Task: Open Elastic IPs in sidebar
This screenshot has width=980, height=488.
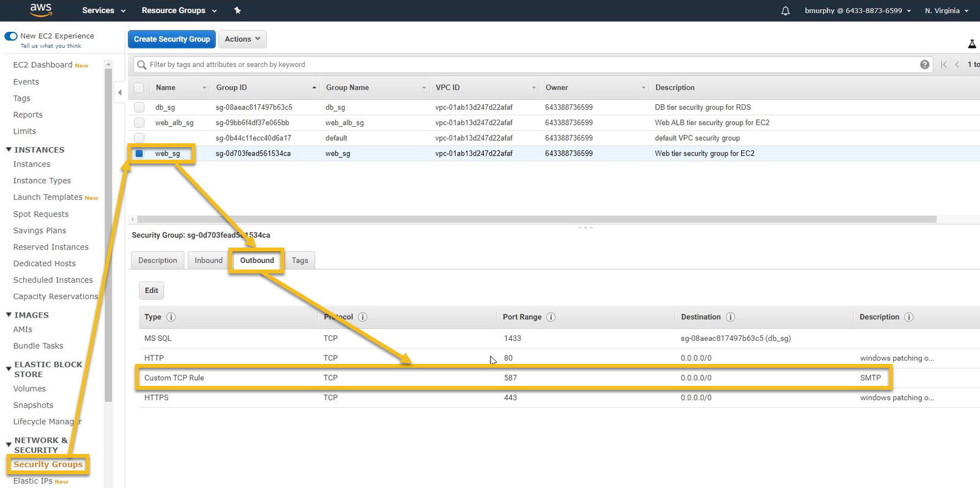Action: [32, 481]
